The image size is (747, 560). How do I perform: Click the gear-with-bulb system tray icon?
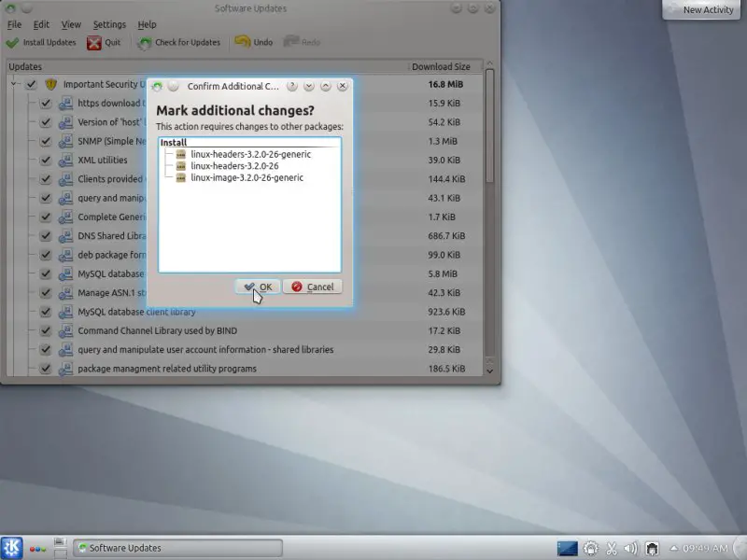coord(591,549)
